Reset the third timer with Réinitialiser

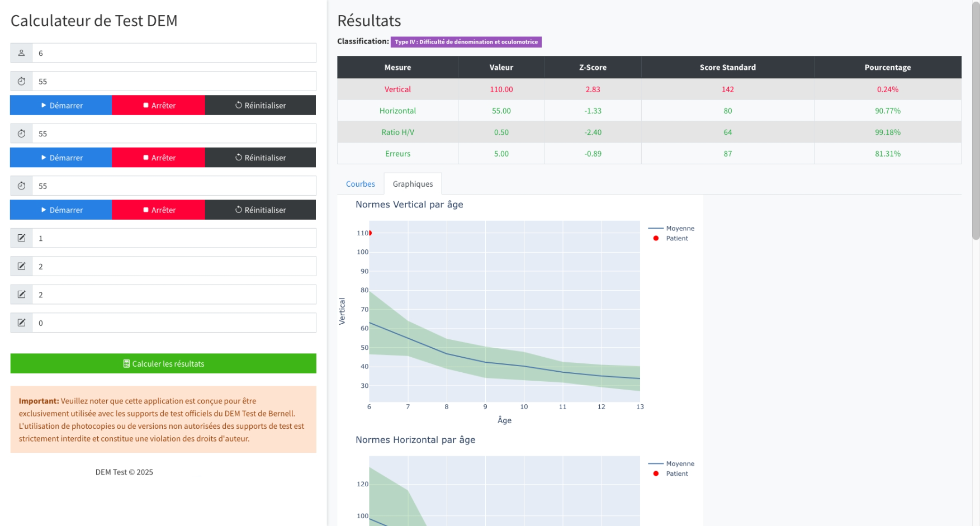pos(260,210)
